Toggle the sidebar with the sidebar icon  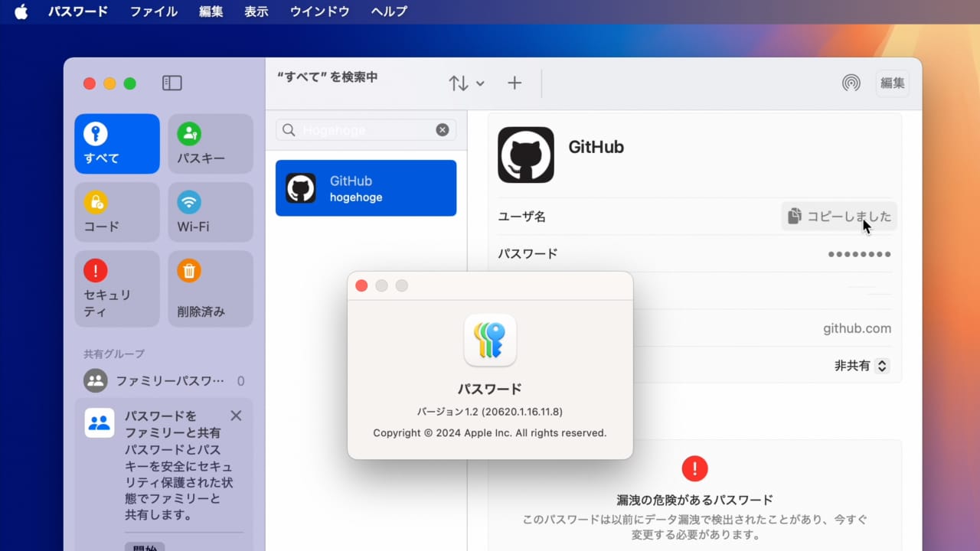(172, 83)
